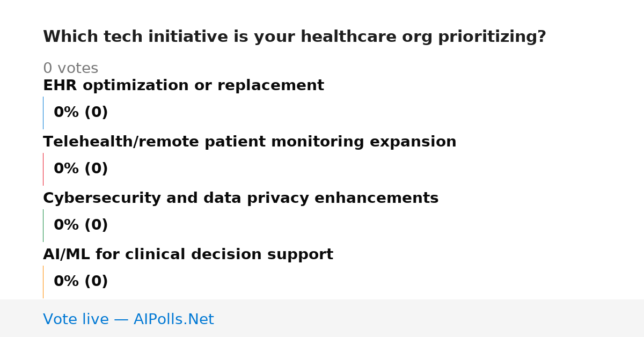Click the red Telehealth result bar
The height and width of the screenshot is (337, 644).
point(43,169)
